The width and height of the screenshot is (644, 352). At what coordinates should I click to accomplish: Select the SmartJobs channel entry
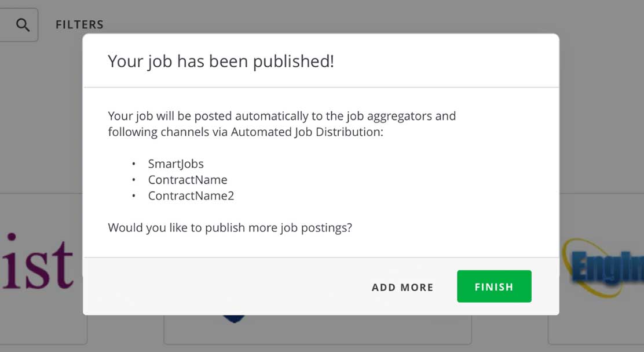point(175,164)
